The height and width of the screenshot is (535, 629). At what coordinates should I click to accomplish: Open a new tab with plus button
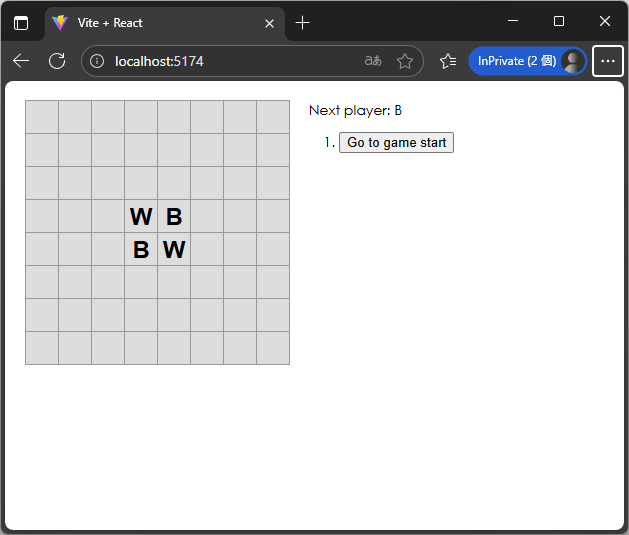point(303,22)
